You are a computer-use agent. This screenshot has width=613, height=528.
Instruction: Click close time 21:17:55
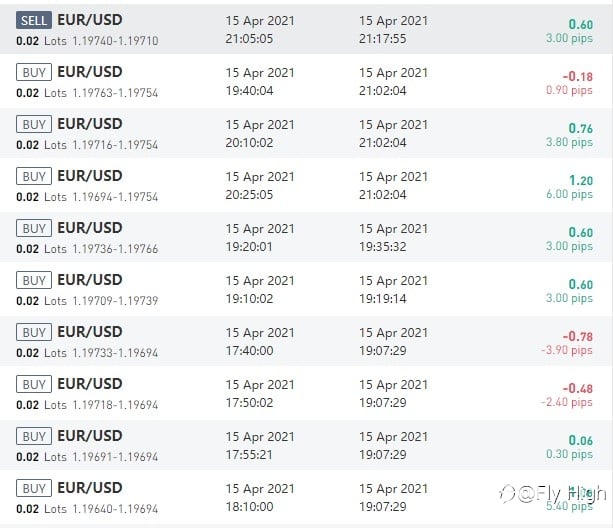point(383,39)
